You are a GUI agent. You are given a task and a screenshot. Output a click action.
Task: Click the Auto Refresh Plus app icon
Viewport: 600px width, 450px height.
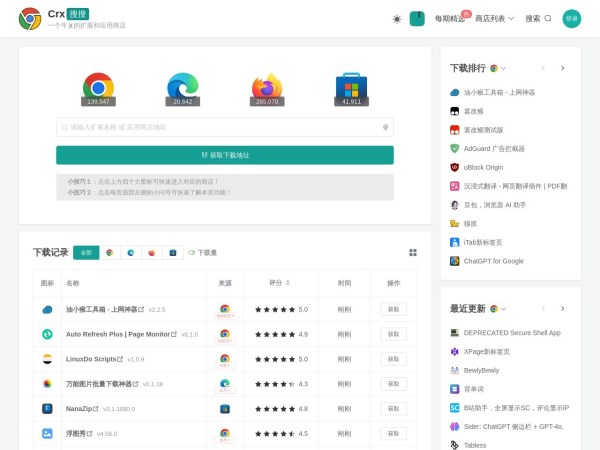[x=47, y=334]
